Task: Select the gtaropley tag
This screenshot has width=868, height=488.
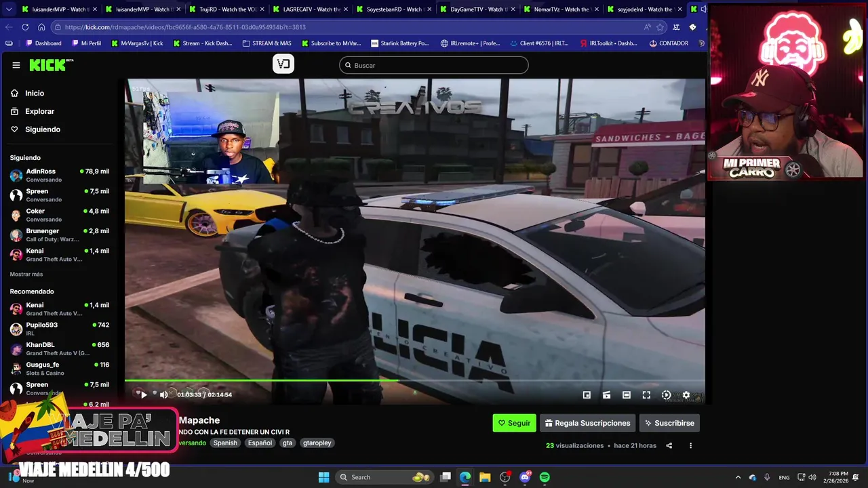Action: click(x=317, y=443)
